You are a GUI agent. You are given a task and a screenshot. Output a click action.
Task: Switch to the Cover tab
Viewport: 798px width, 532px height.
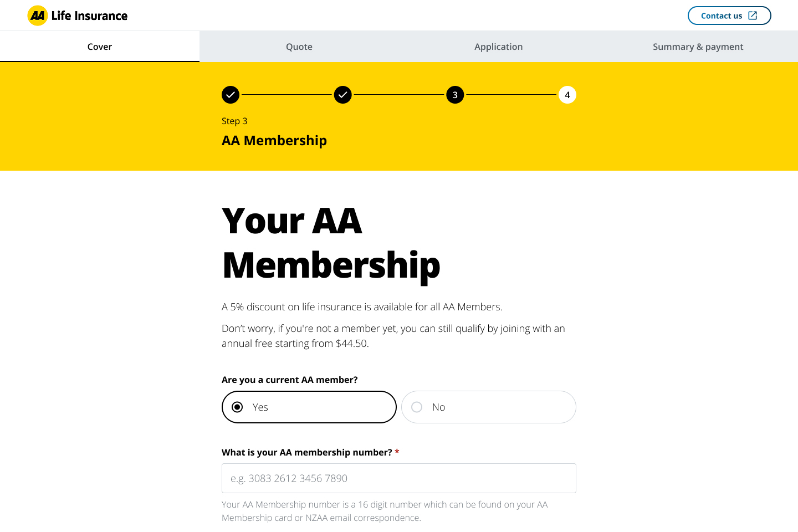click(x=100, y=47)
